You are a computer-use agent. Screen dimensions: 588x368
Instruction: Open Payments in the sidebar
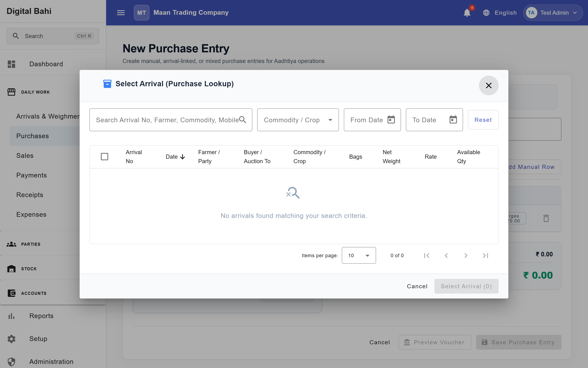(45, 175)
